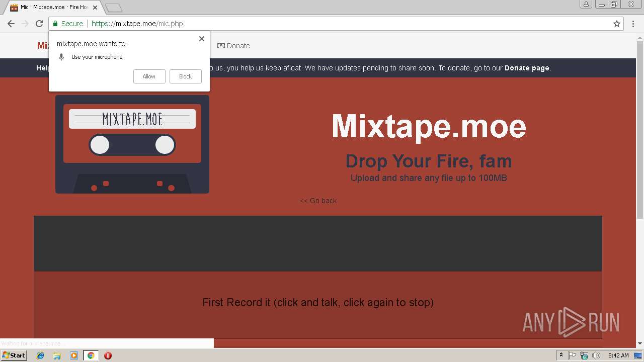Viewport: 644px width, 362px height.
Task: Click the browser Back arrow
Action: tap(11, 24)
